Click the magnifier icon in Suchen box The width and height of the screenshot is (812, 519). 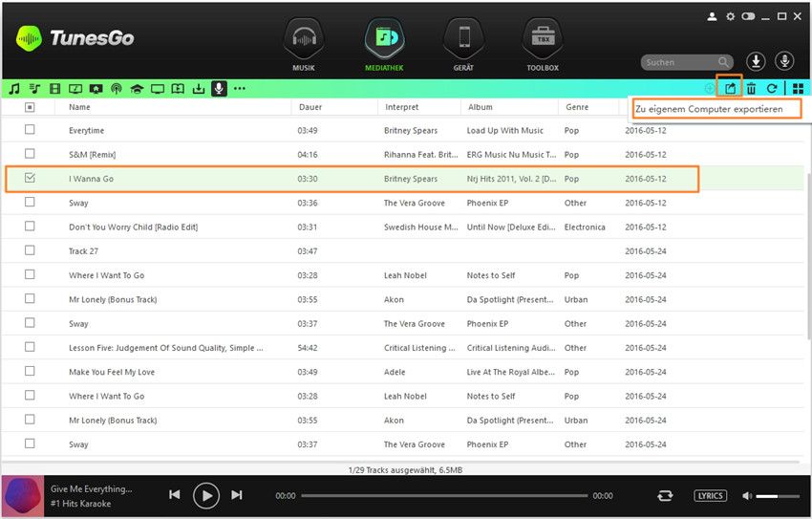(x=723, y=62)
